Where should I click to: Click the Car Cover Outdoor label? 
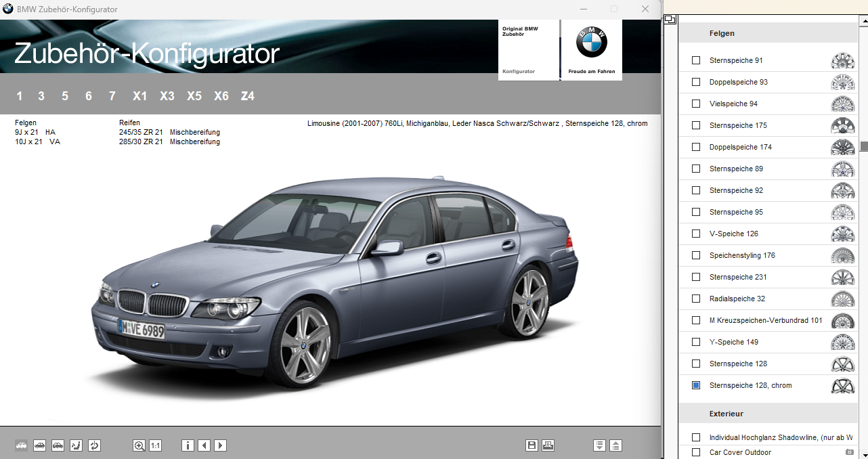740,452
